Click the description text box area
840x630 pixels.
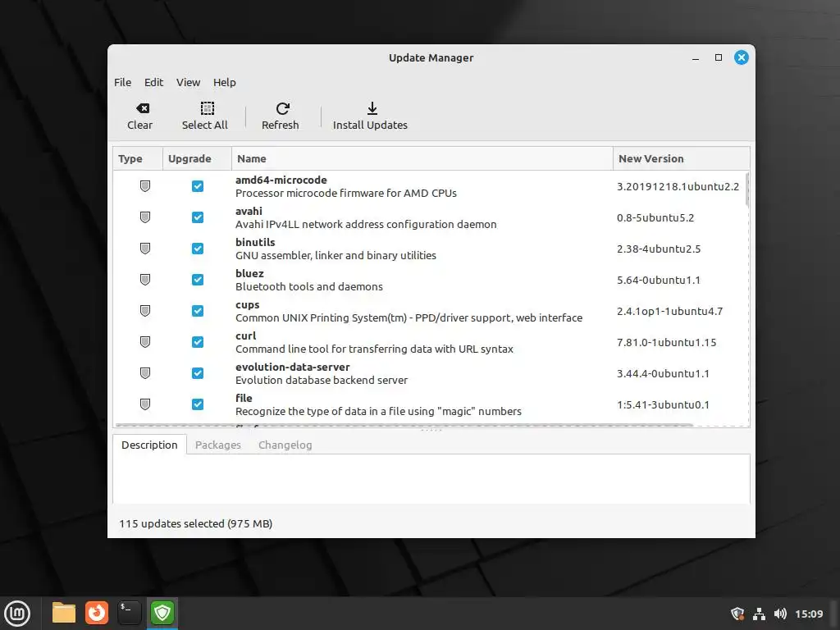coord(431,479)
